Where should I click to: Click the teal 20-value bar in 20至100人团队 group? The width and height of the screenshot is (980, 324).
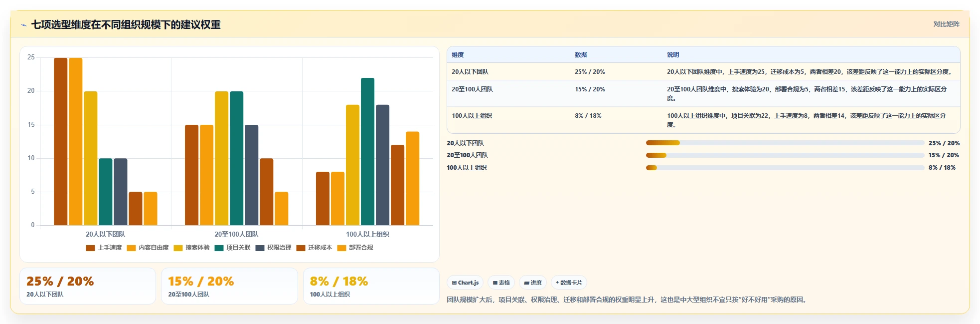(x=236, y=158)
